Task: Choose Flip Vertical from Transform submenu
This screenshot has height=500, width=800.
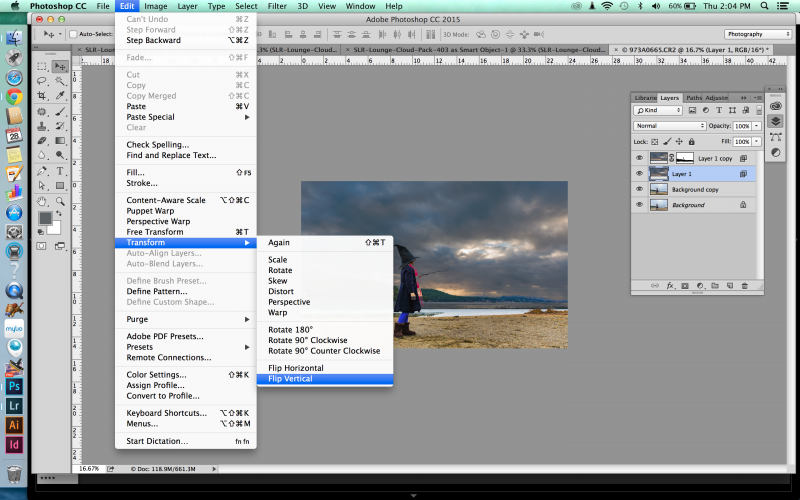Action: tap(325, 379)
